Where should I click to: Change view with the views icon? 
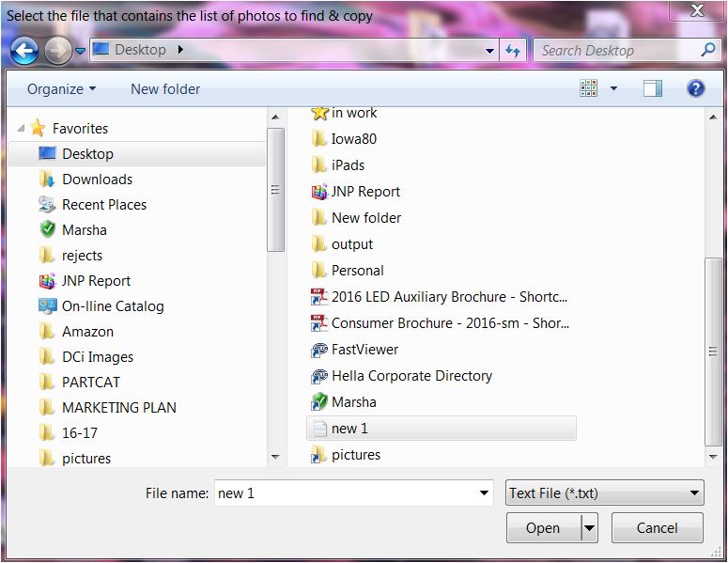click(x=589, y=87)
